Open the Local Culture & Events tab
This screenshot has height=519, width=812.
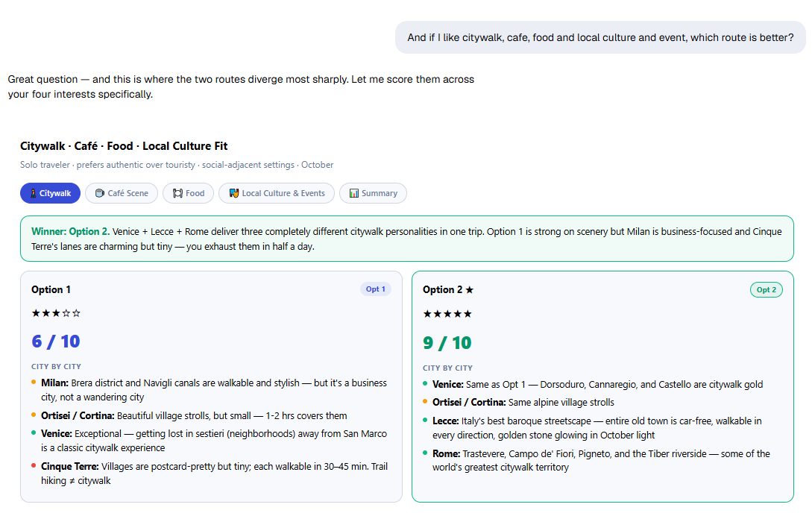[x=277, y=193]
